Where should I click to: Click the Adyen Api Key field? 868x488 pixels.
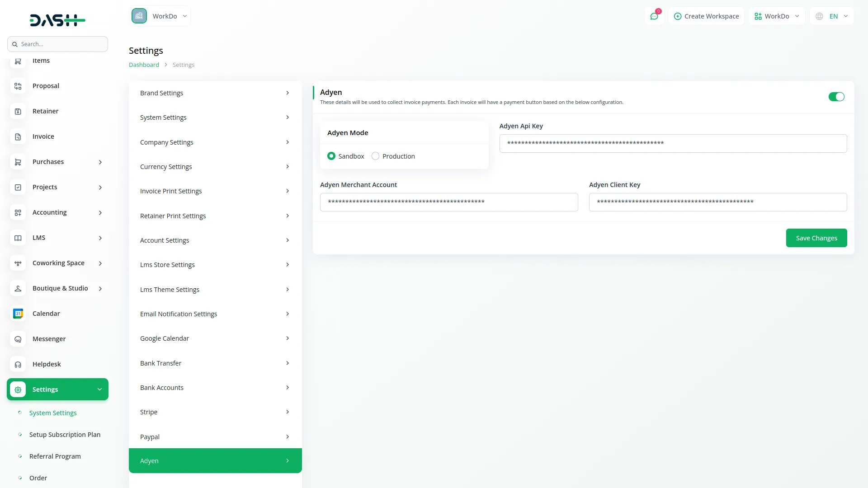click(673, 143)
